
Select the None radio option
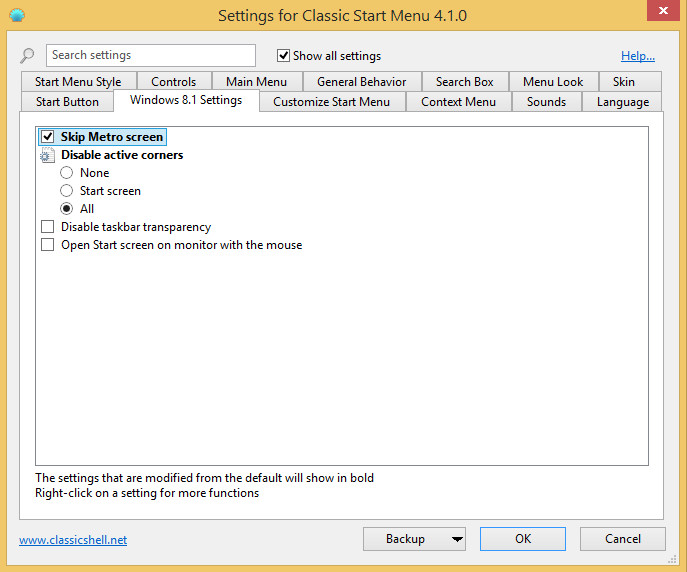click(x=66, y=173)
